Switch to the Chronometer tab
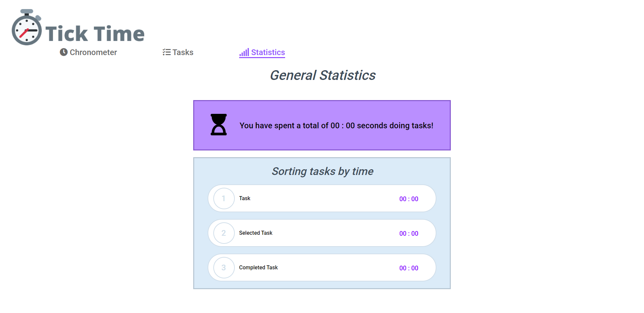The image size is (644, 313). (x=93, y=52)
